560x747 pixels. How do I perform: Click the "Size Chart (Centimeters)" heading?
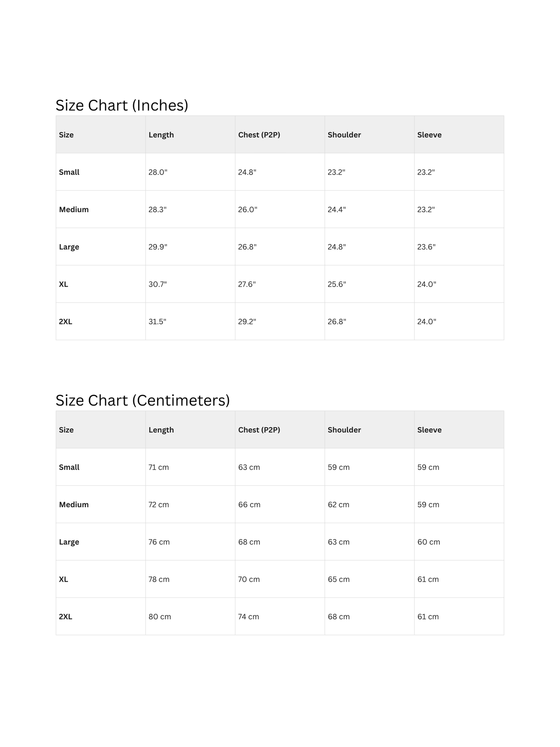coord(142,400)
